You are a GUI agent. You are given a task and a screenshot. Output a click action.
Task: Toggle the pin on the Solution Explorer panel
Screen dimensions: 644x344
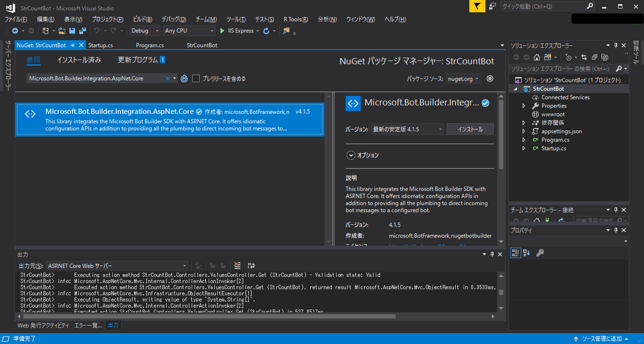coord(616,45)
